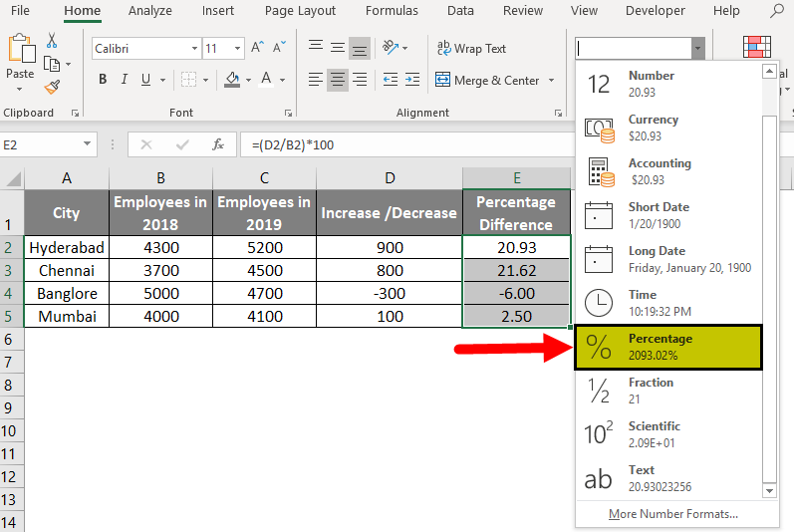Image resolution: width=794 pixels, height=532 pixels.
Task: Click the Center horizontal alignment icon
Action: [x=338, y=80]
